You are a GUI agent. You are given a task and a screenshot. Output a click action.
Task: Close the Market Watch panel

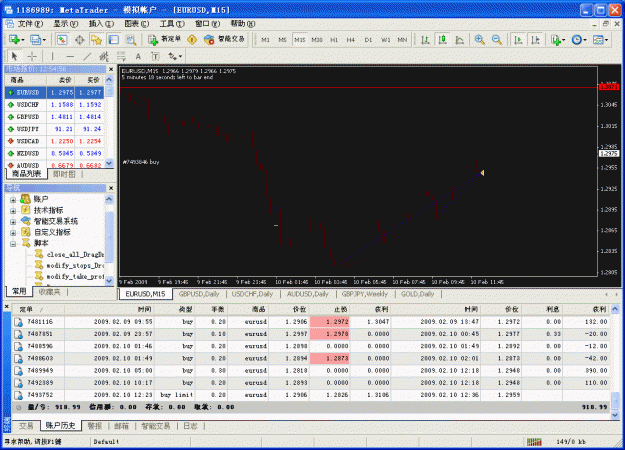pyautogui.click(x=111, y=69)
